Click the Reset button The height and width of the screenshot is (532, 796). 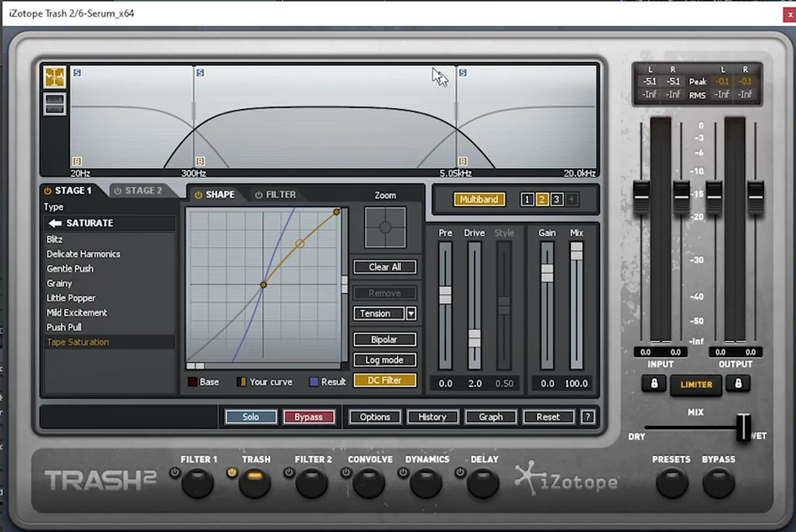point(548,417)
